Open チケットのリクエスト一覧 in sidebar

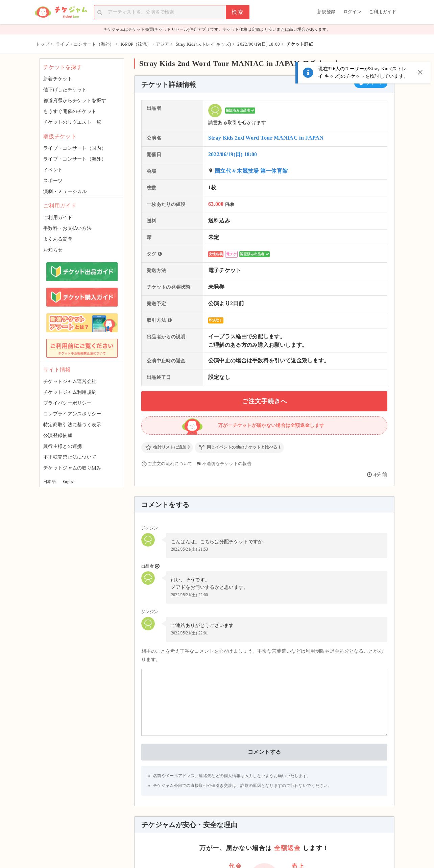click(x=72, y=122)
